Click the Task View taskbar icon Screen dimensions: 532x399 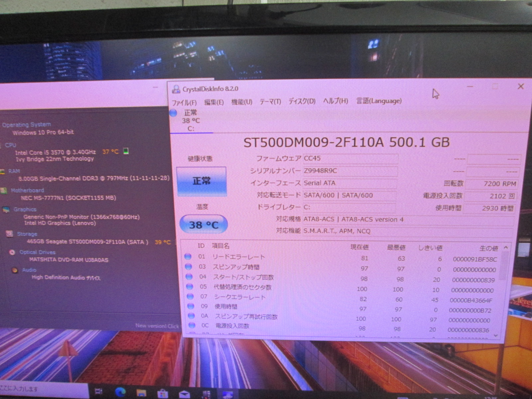(x=99, y=391)
